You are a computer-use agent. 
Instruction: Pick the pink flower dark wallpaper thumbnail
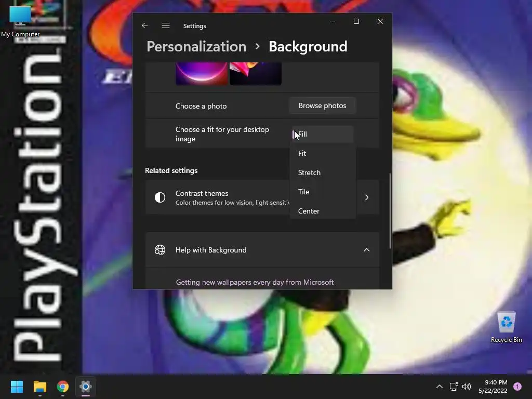point(256,73)
